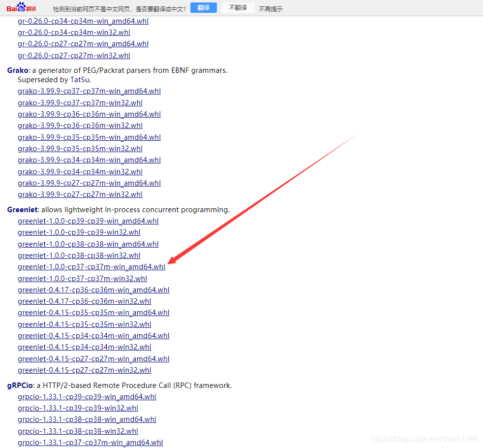This screenshot has width=483, height=448.
Task: Download greenlet-1.0.0-cp39-cp39-win_amd64.whl
Action: (x=88, y=222)
